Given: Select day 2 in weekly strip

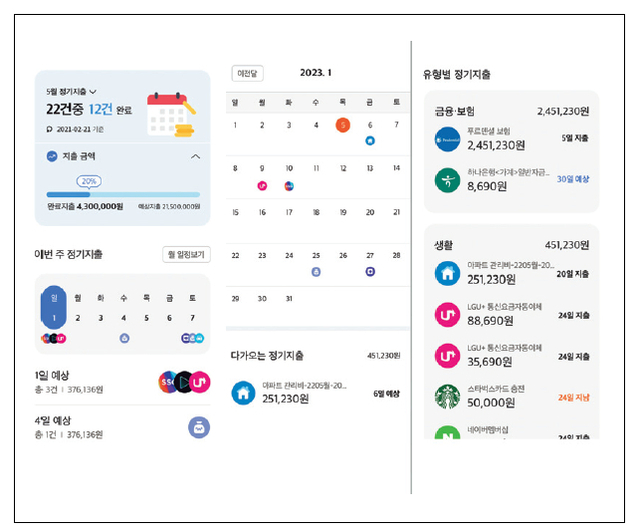Looking at the screenshot, I should tap(78, 318).
